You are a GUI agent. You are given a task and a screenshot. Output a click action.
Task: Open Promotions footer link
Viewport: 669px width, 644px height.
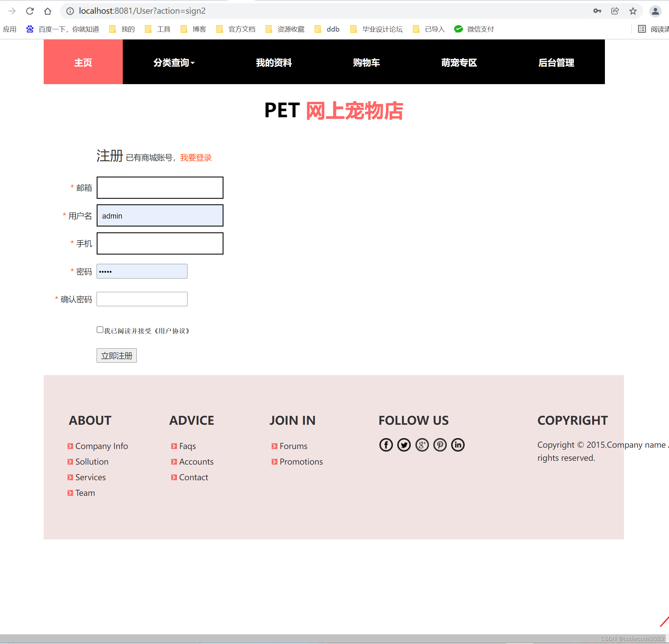click(x=301, y=461)
